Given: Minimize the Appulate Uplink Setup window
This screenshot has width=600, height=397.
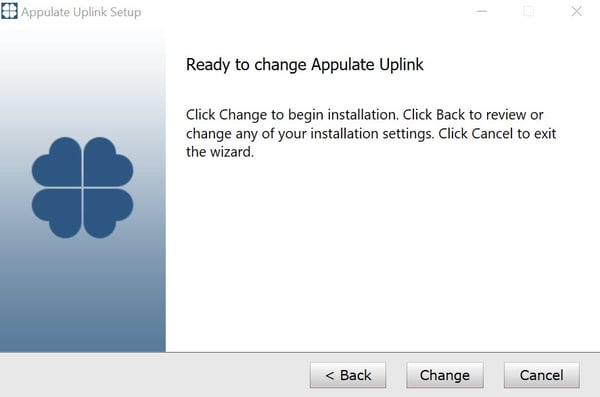Looking at the screenshot, I should (x=482, y=11).
